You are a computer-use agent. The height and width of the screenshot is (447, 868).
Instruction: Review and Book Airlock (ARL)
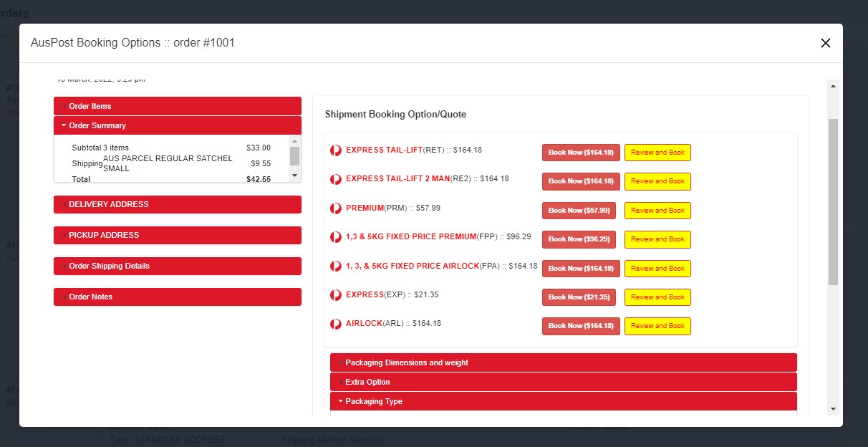[x=657, y=326]
